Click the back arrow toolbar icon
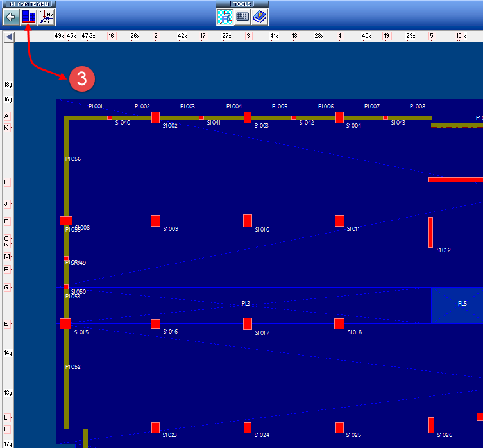 point(10,17)
